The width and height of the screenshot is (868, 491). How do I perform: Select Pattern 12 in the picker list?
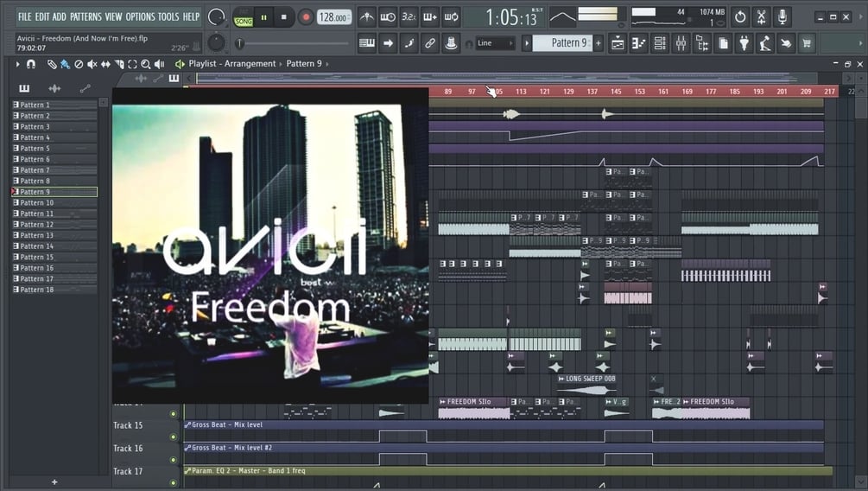(54, 225)
